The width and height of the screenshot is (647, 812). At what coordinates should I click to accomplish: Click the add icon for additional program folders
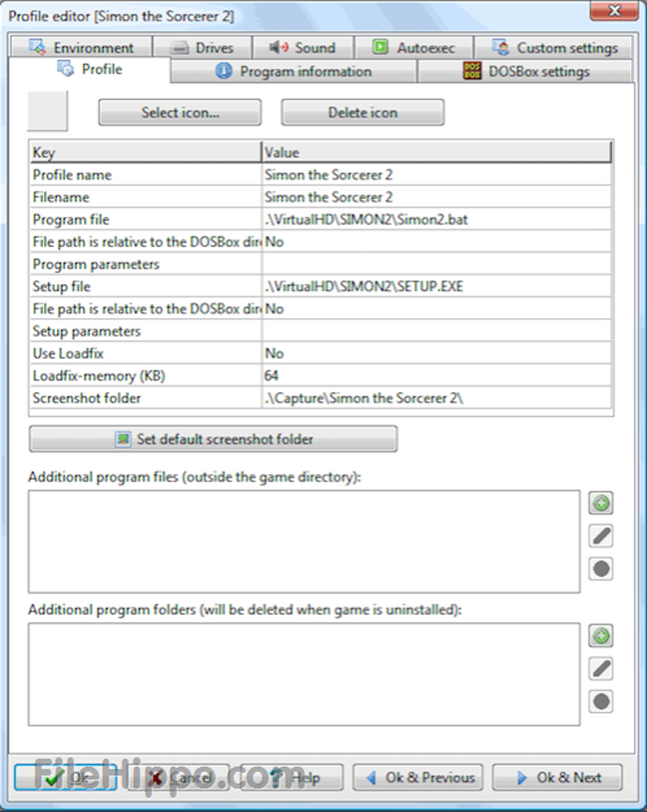coord(601,636)
